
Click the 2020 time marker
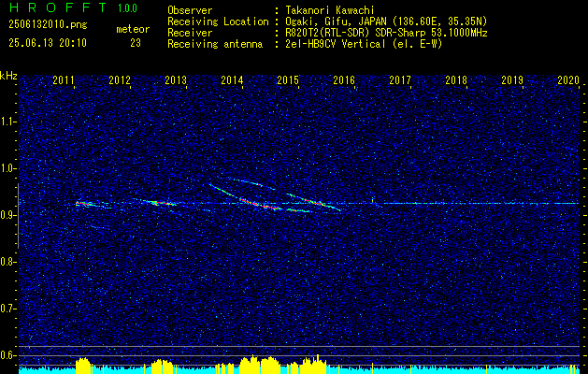pos(568,79)
